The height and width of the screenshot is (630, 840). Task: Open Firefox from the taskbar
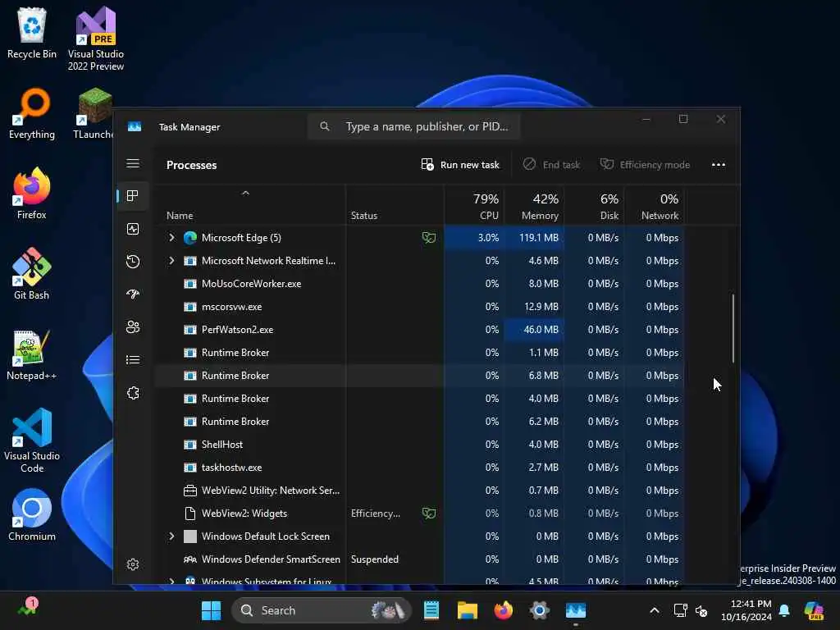pyautogui.click(x=503, y=610)
